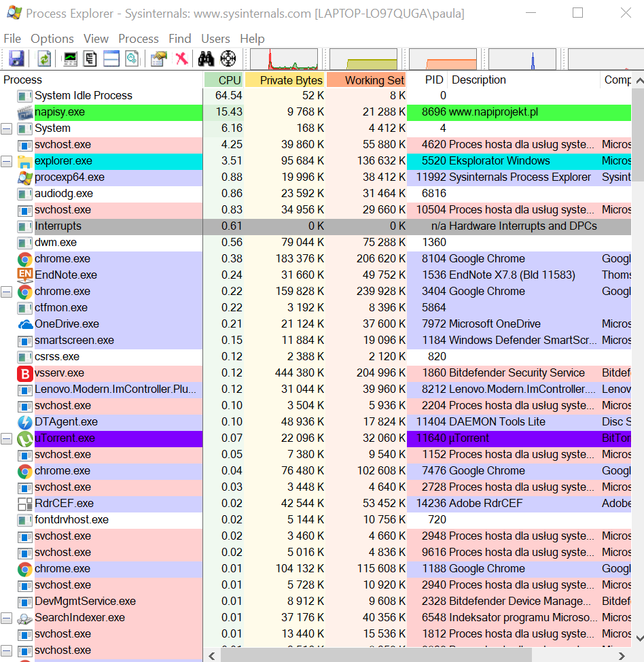Collapse the explorer.exe tree node
This screenshot has width=644, height=662.
pos(6,161)
